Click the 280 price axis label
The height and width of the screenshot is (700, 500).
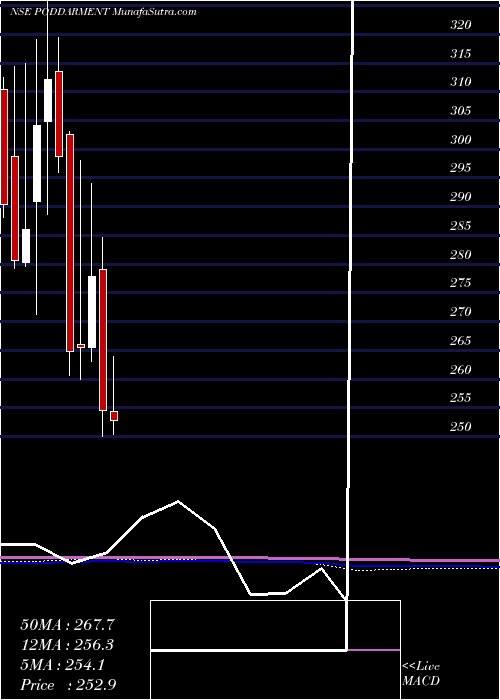(x=460, y=254)
